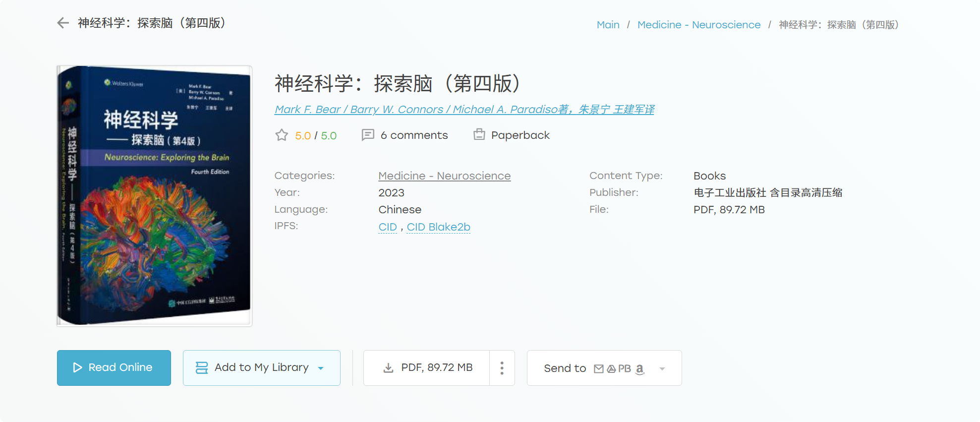The width and height of the screenshot is (980, 422).
Task: Open the authors link Mark F. Bear
Action: click(464, 110)
